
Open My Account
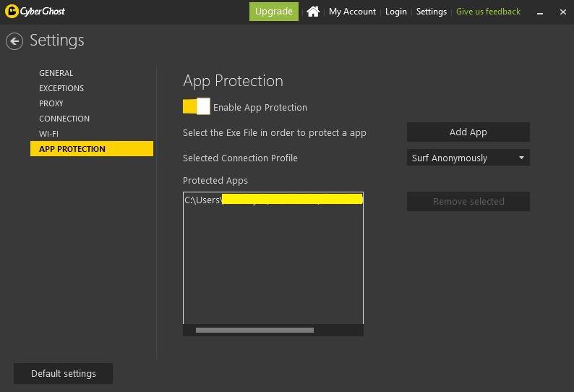(352, 12)
